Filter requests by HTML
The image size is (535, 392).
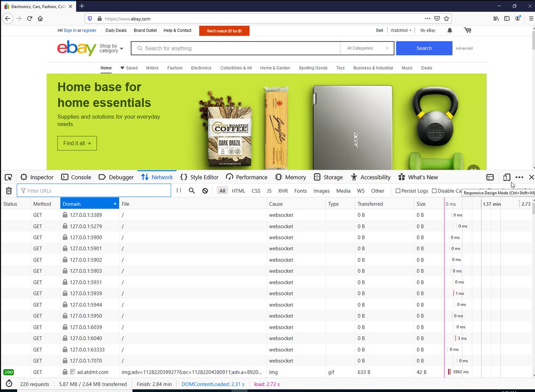click(239, 191)
